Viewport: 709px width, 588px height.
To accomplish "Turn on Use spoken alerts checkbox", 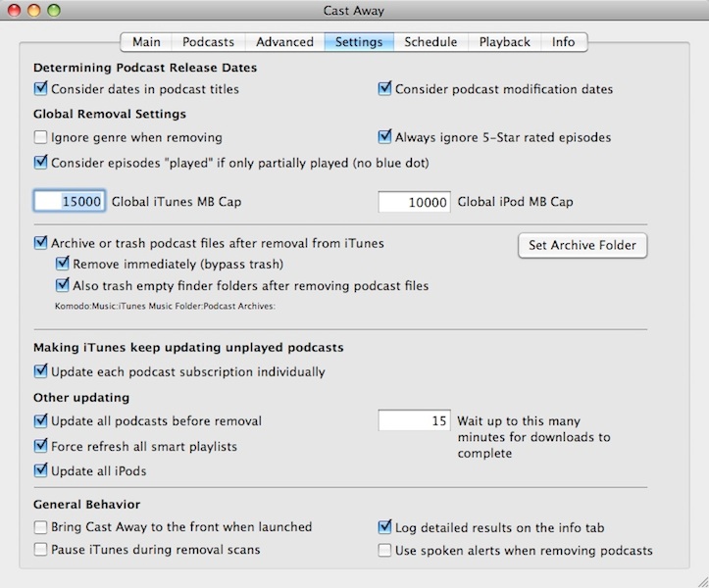I will (x=385, y=551).
